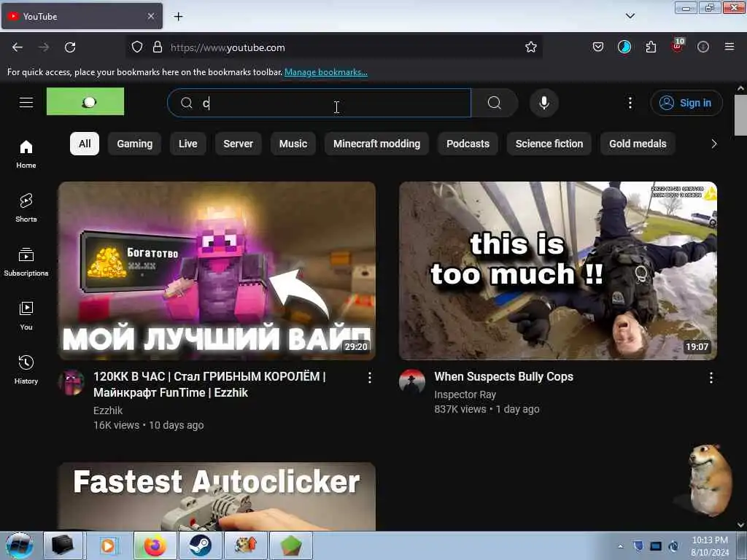Click Manage bookmarks link
The width and height of the screenshot is (747, 560).
tap(326, 72)
